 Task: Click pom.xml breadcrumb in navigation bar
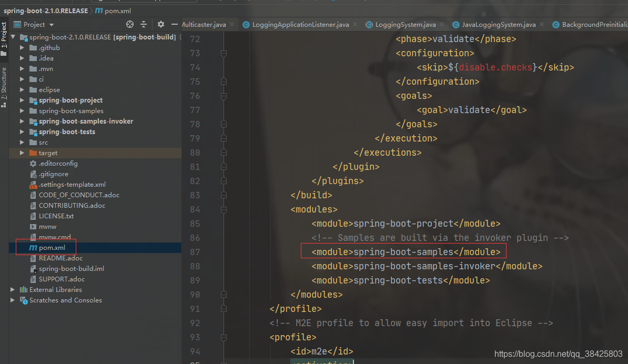click(x=118, y=11)
